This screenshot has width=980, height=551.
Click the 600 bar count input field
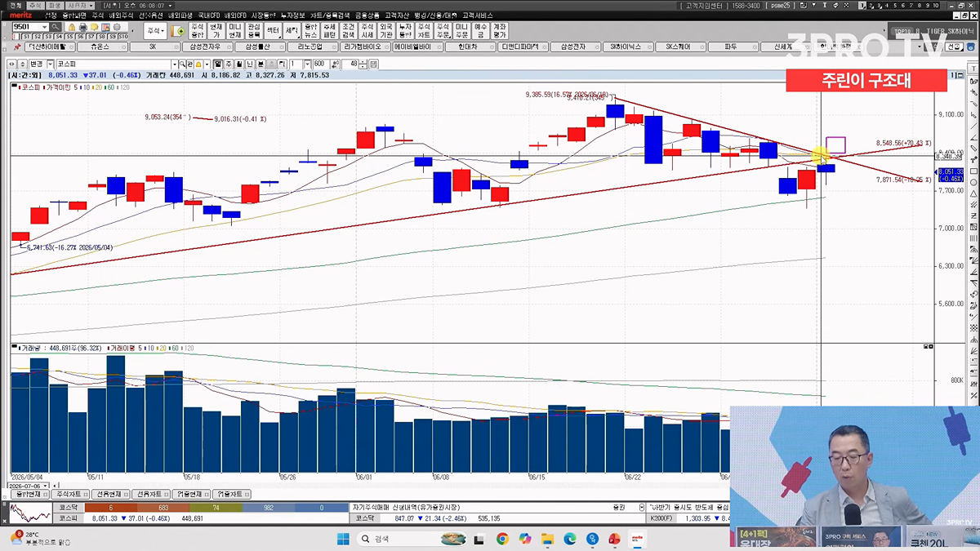point(319,64)
